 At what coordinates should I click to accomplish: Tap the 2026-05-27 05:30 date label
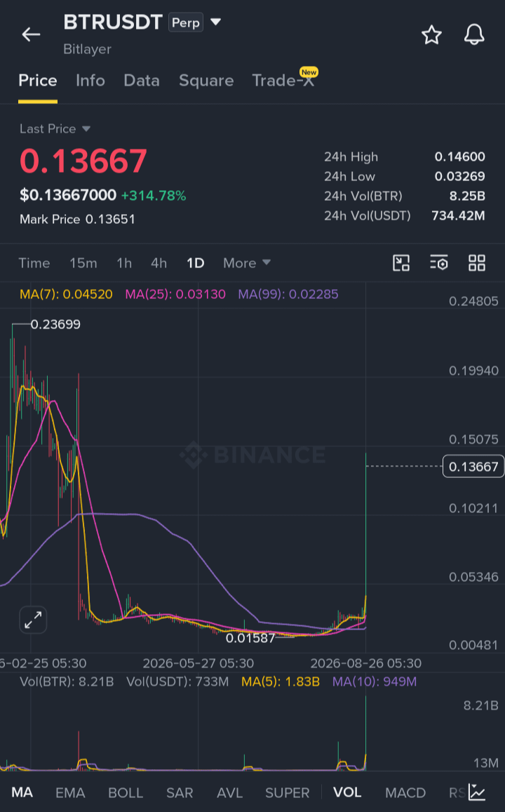198,663
